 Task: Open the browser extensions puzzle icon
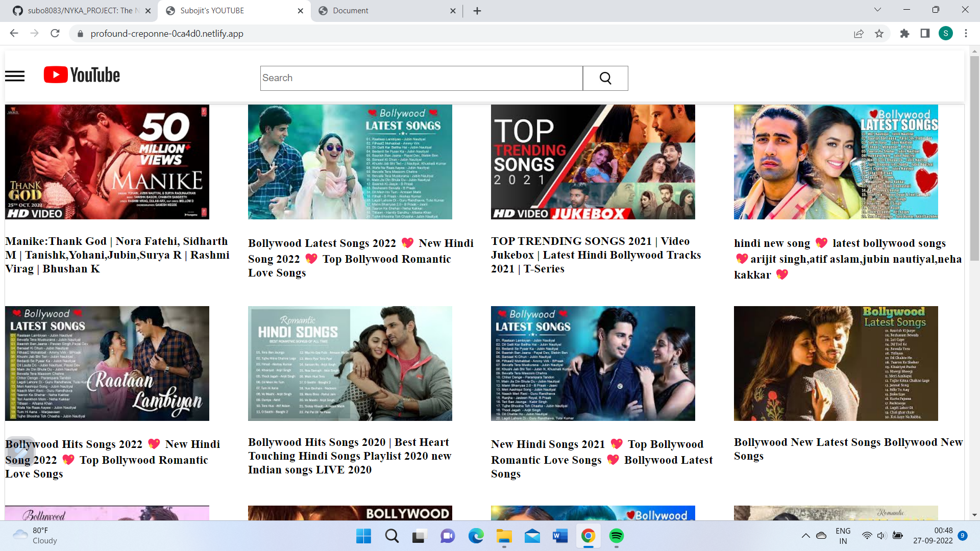click(x=904, y=34)
